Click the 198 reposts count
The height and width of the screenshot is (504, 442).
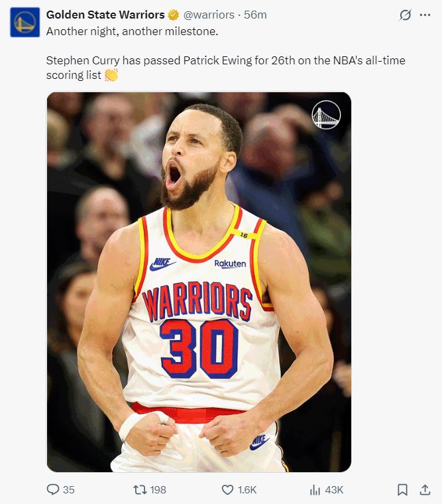coord(158,490)
